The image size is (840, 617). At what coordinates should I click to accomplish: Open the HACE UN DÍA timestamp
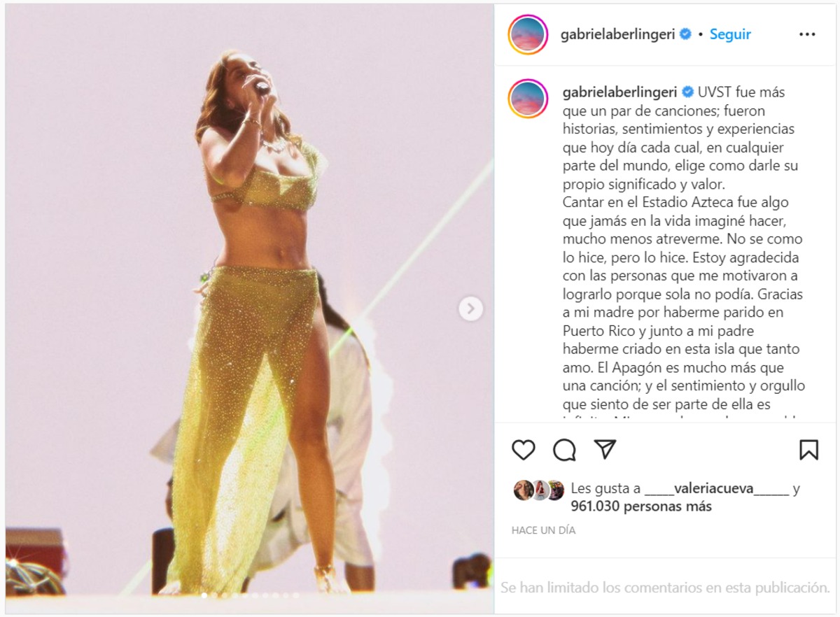[x=543, y=530]
